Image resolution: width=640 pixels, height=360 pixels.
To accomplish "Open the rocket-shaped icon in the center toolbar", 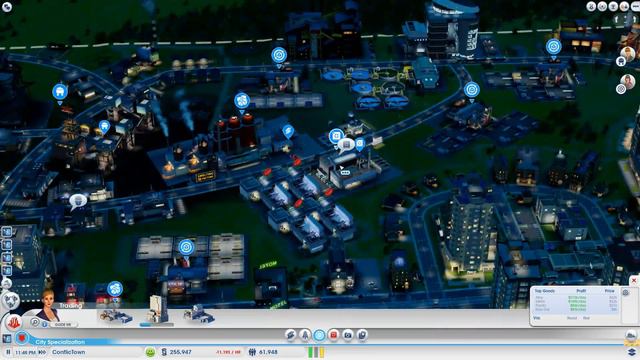I will pos(305,335).
